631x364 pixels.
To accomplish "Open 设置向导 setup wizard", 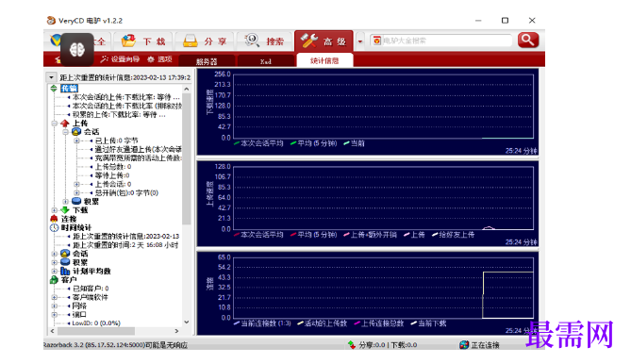I will [120, 59].
